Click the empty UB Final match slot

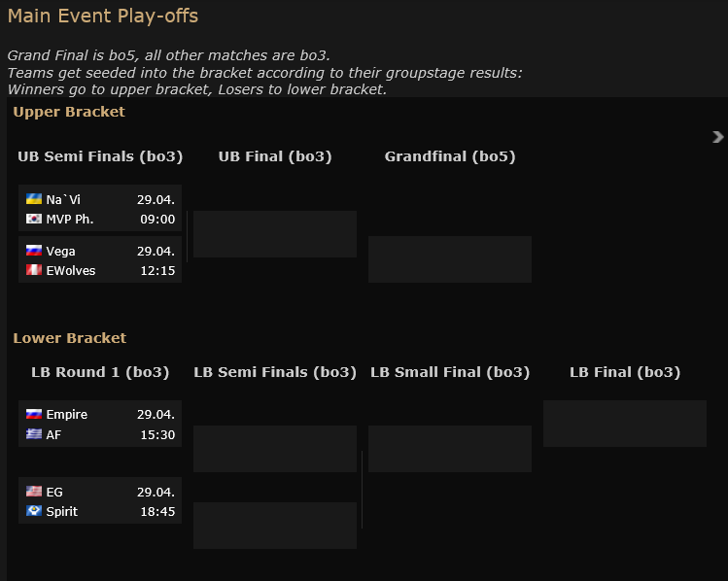(x=275, y=234)
